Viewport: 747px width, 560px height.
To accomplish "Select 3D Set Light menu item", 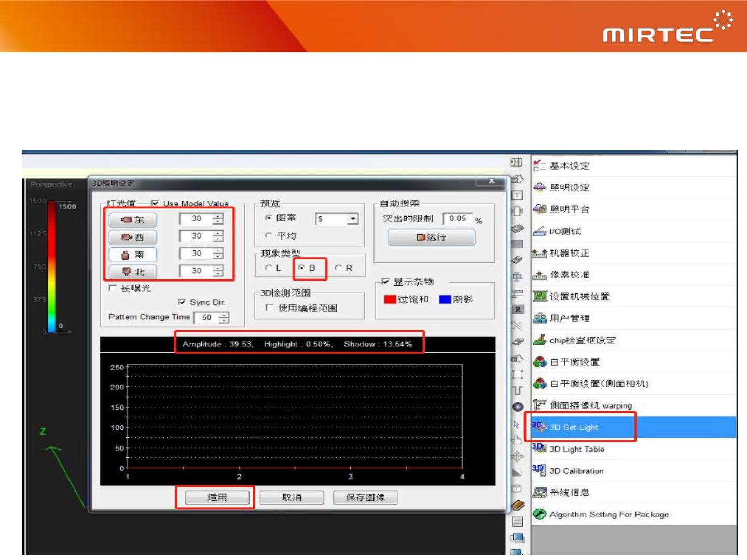I will (x=573, y=427).
